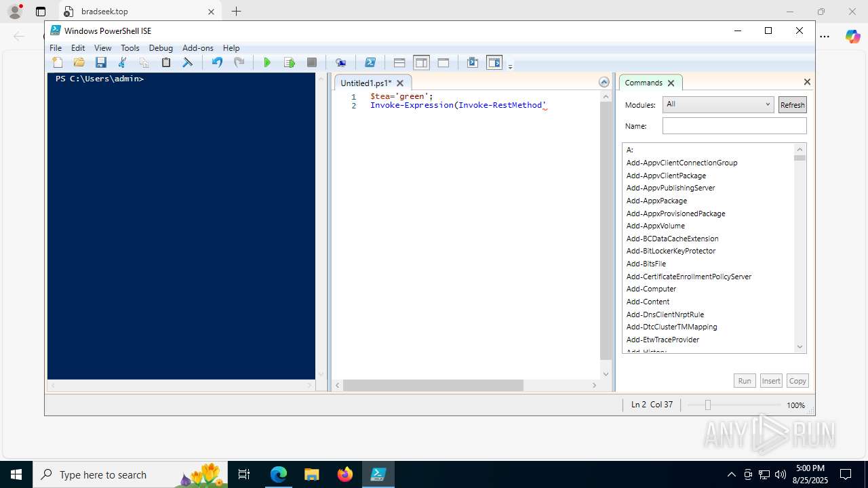The image size is (868, 488).
Task: Open Microsoft Edge from taskbar
Action: coord(279,474)
